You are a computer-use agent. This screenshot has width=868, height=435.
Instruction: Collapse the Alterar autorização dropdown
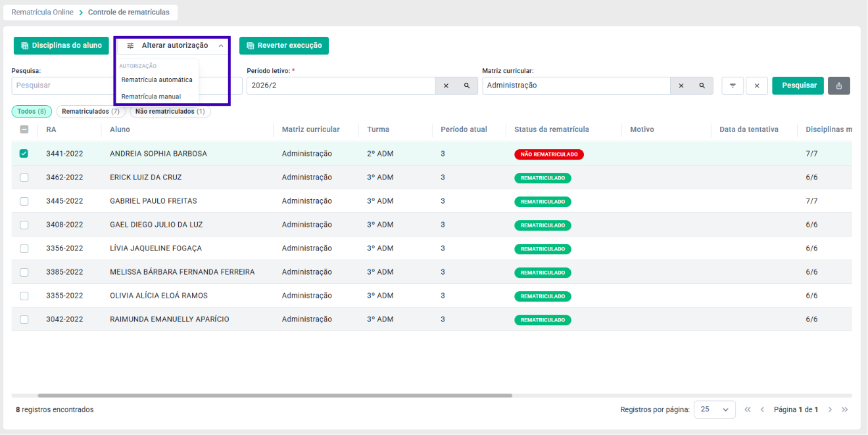(x=173, y=46)
